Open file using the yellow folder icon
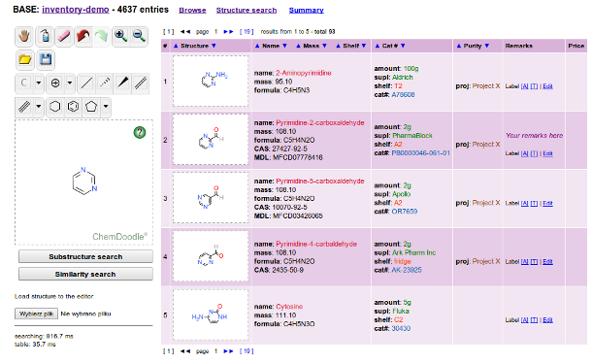This screenshot has width=592, height=364. pyautogui.click(x=25, y=59)
